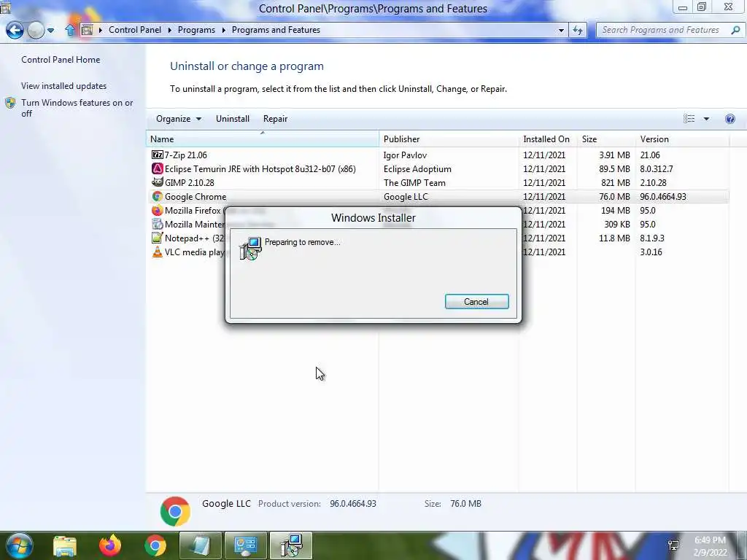Click the Google LLC publisher cell
747x560 pixels.
[406, 196]
